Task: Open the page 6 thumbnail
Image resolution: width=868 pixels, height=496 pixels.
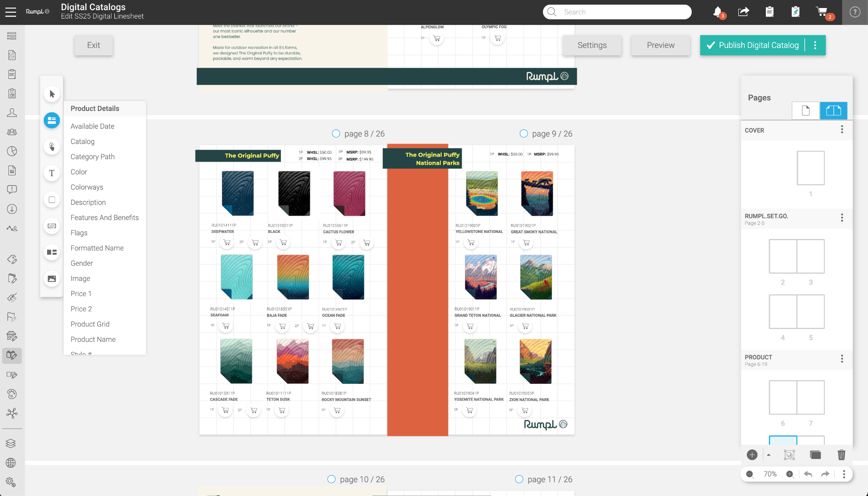Action: (x=783, y=397)
